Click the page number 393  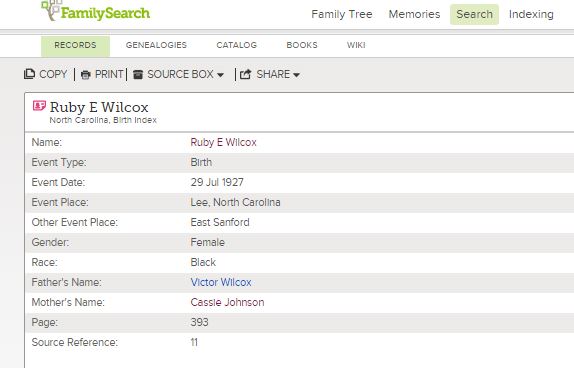[x=199, y=322]
